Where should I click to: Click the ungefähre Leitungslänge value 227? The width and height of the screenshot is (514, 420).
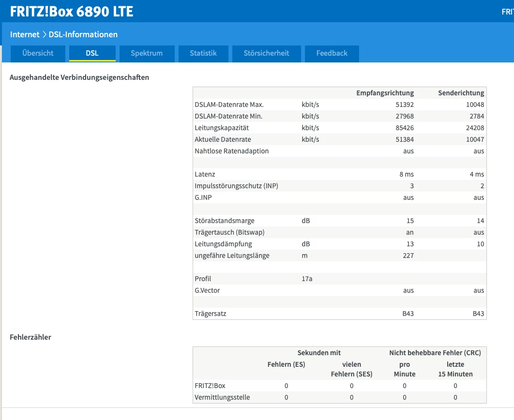click(408, 255)
